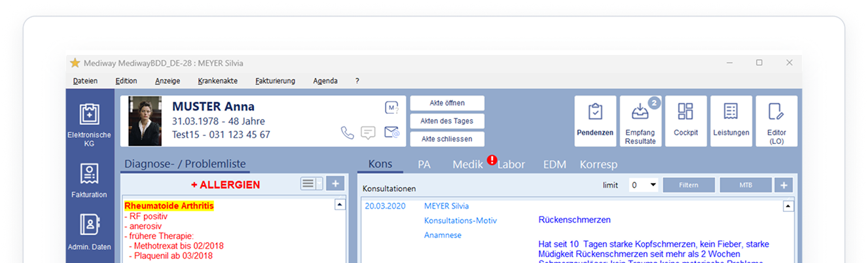Screen dimensions: 868x263
Task: Open the Elektronische KG sidebar module
Action: pos(89,123)
